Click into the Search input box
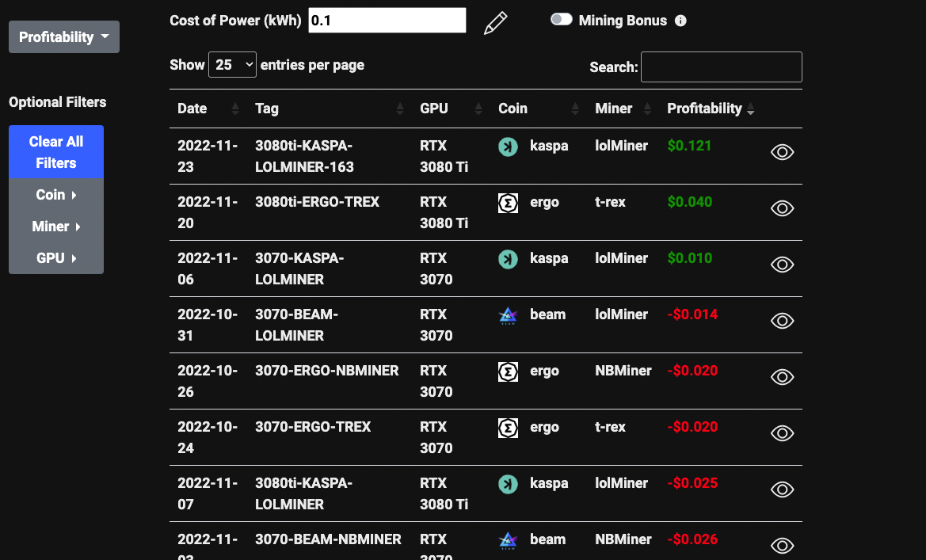The image size is (926, 560). [721, 67]
